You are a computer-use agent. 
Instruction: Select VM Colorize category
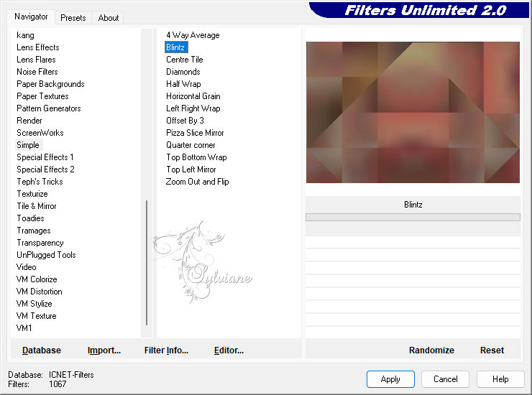point(36,279)
